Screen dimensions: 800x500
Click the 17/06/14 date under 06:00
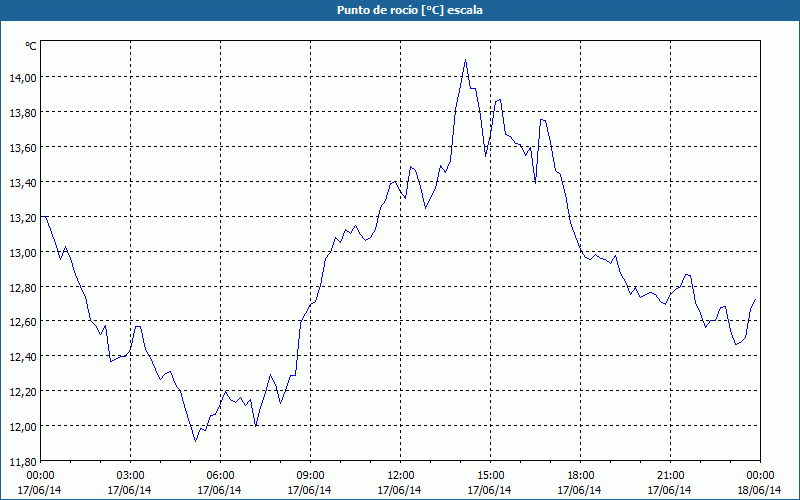point(220,490)
